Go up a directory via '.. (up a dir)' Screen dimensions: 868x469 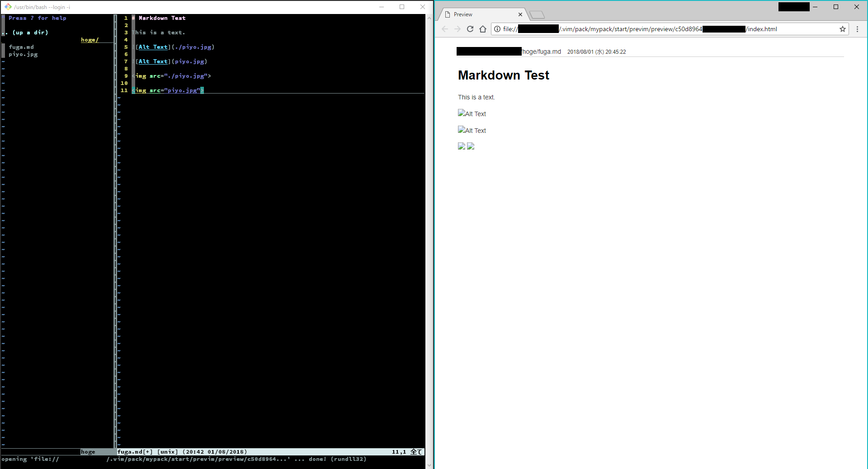(25, 32)
